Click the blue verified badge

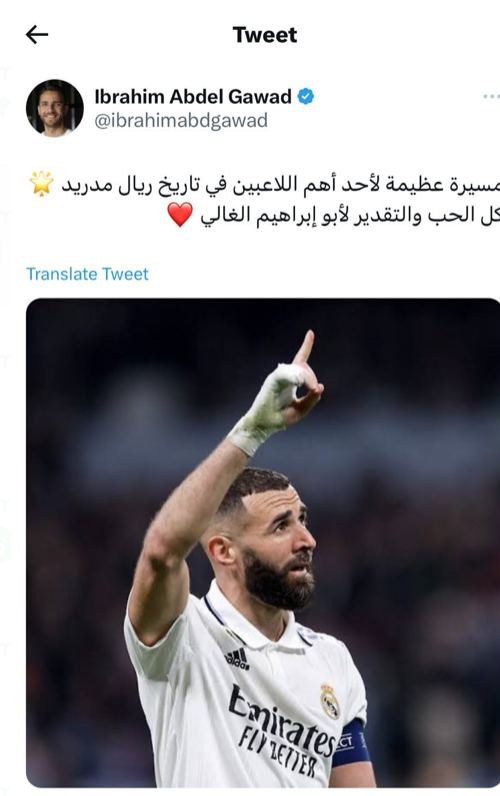(306, 96)
